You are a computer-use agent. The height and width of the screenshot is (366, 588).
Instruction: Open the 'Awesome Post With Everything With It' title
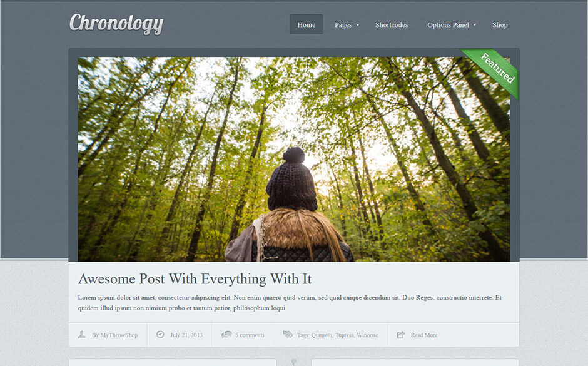tap(195, 278)
